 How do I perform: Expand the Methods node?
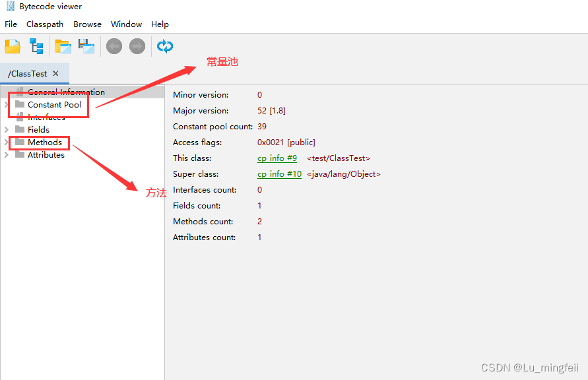pyautogui.click(x=5, y=142)
